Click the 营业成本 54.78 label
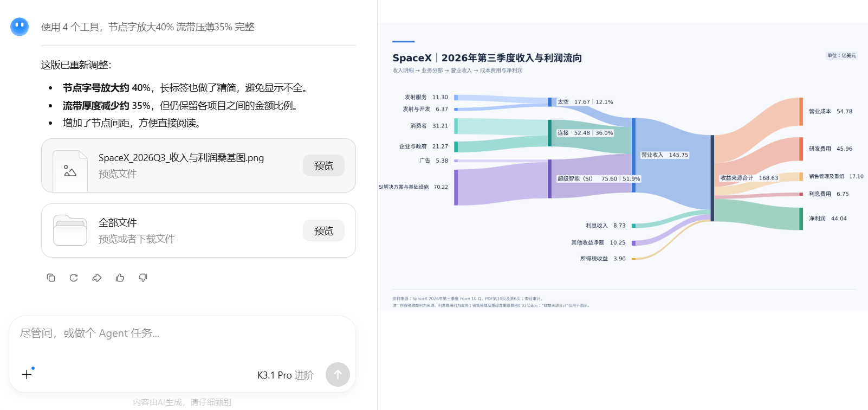Viewport: 868px width, 410px height. click(830, 111)
